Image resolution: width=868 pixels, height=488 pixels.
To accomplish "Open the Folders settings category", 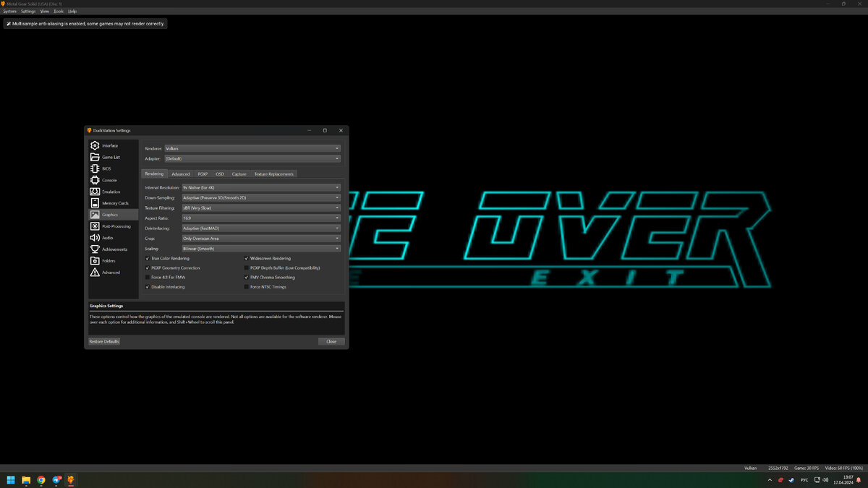I will [x=113, y=261].
